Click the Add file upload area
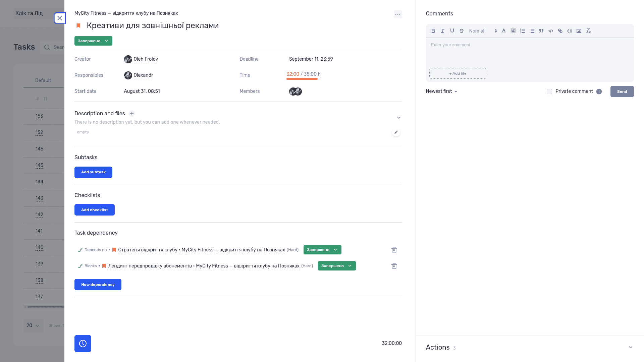 coord(458,73)
